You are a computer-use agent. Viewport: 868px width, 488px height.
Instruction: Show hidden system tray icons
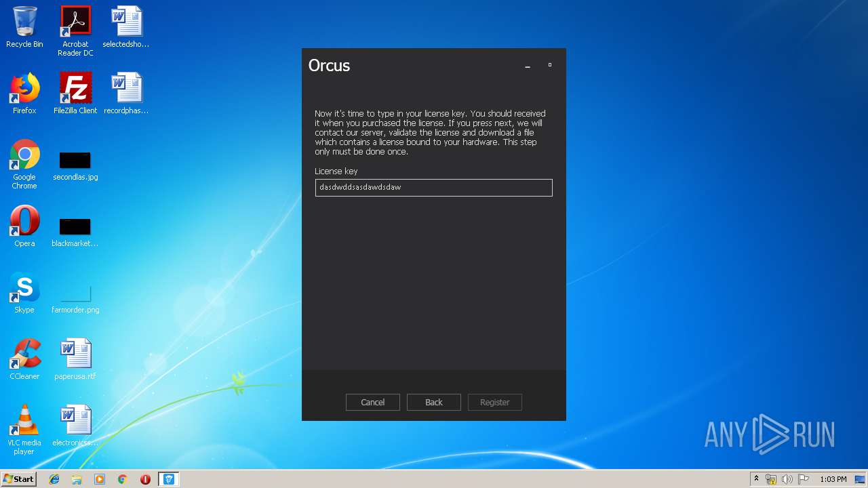756,479
